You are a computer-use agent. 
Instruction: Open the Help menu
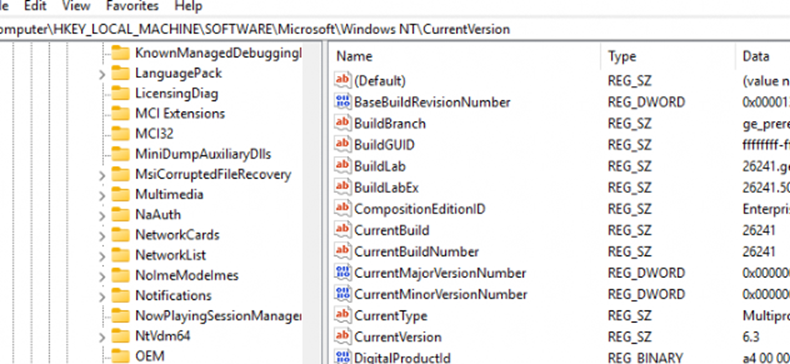tap(188, 6)
